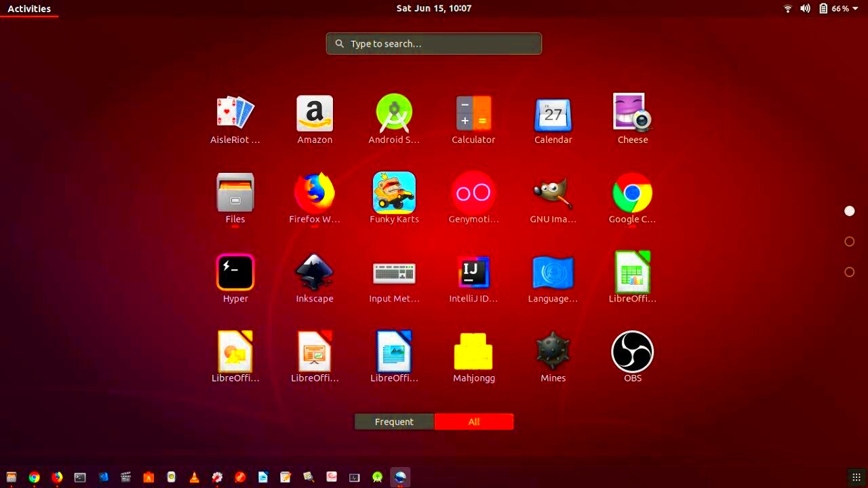
Task: Open the Wi-Fi indicator in the top bar
Action: [788, 9]
